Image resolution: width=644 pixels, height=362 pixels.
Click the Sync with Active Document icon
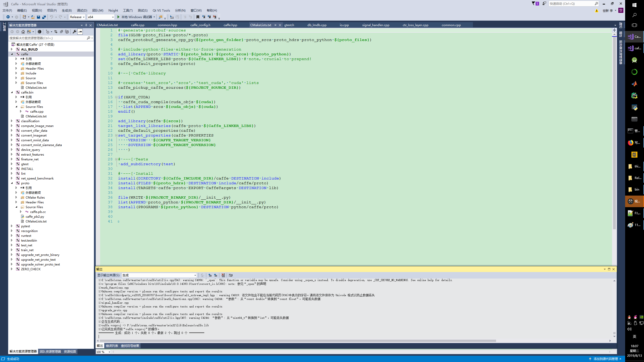pos(56,32)
